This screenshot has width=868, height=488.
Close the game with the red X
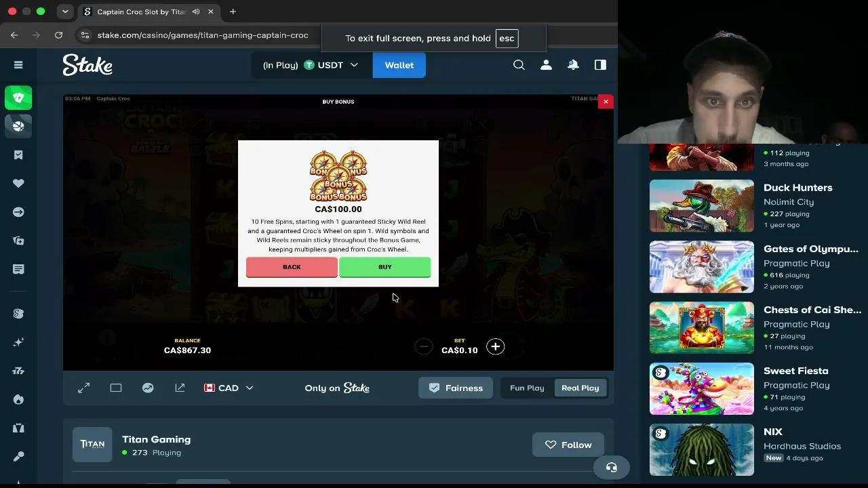point(606,101)
